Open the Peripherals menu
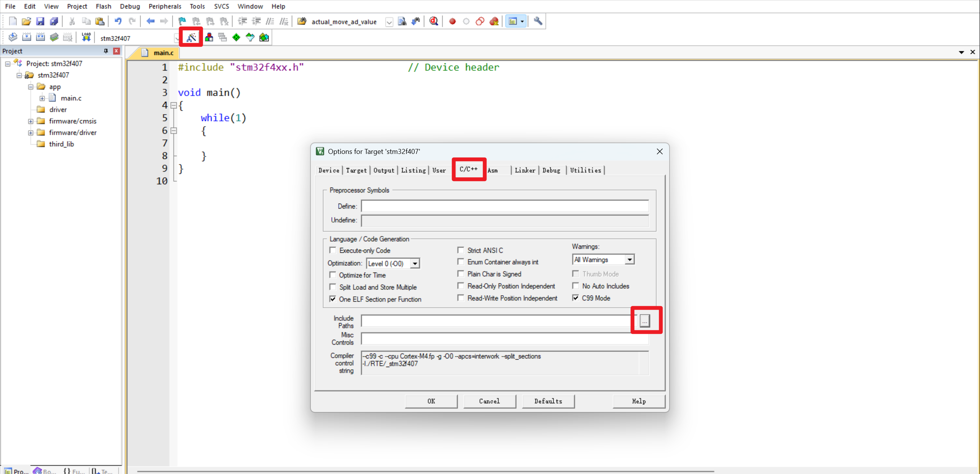The width and height of the screenshot is (980, 474). click(165, 6)
